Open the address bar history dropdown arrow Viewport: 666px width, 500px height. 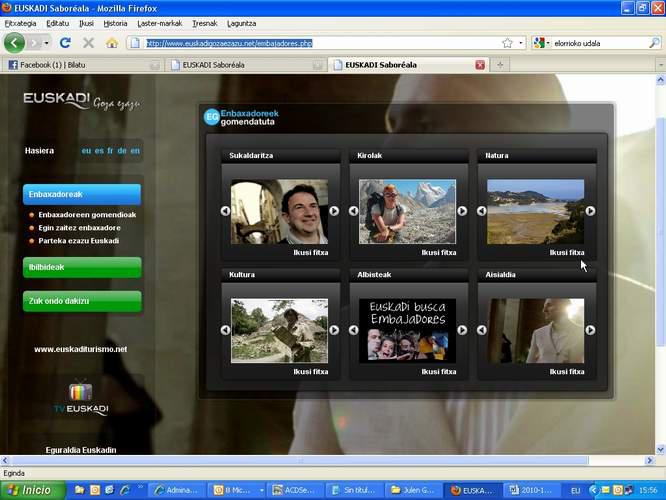(x=521, y=43)
